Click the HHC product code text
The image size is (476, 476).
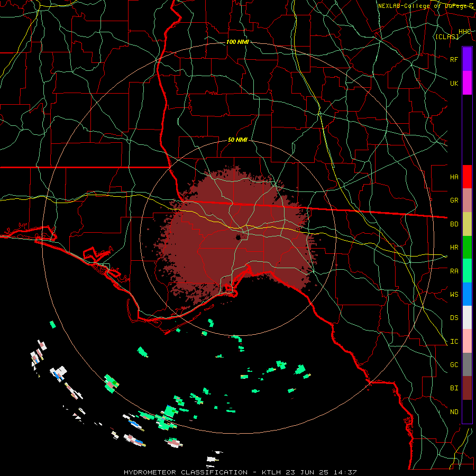(464, 32)
